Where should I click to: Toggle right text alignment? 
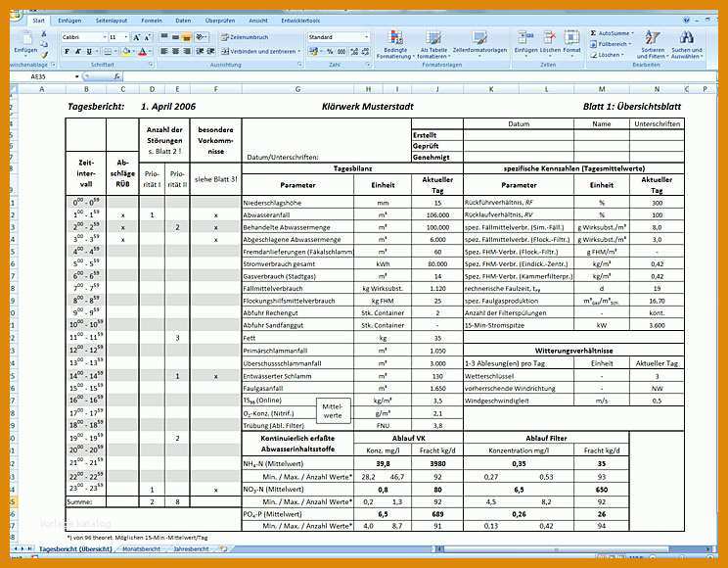(187, 51)
